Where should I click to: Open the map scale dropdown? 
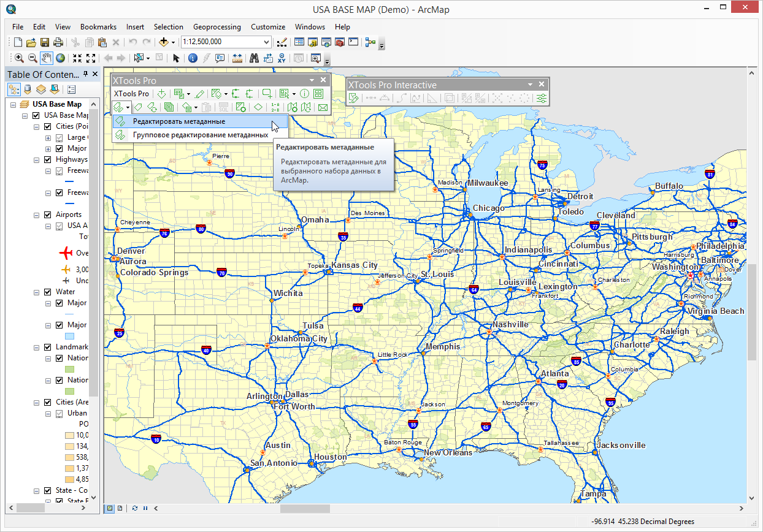click(x=266, y=42)
